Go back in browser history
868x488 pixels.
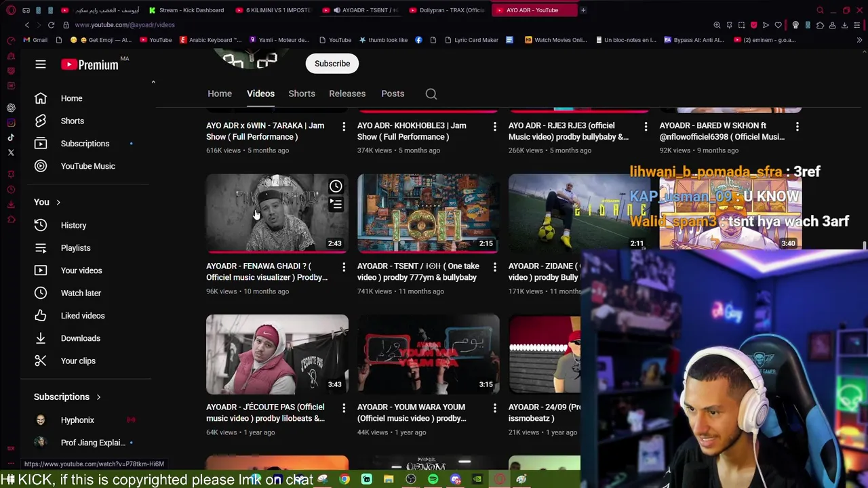point(27,25)
